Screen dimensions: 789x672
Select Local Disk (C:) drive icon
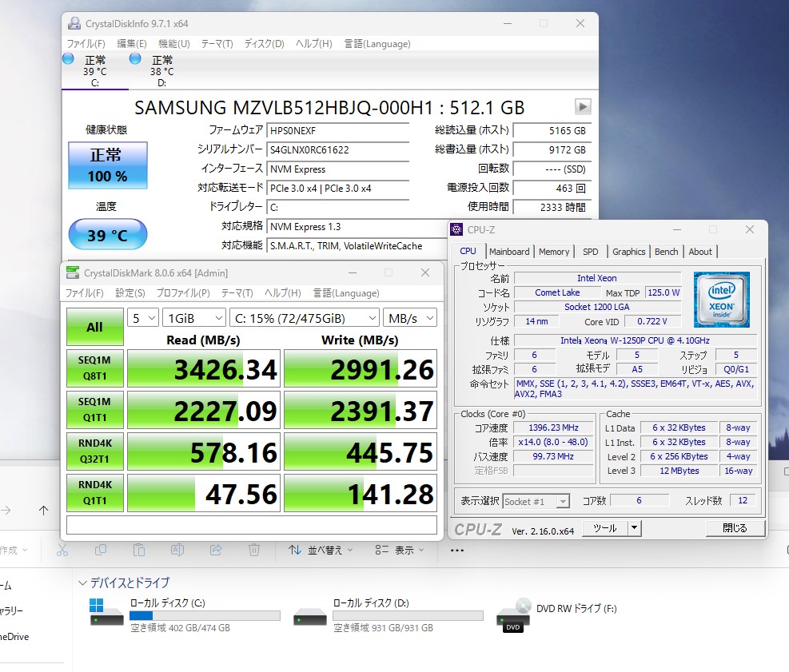(x=106, y=611)
